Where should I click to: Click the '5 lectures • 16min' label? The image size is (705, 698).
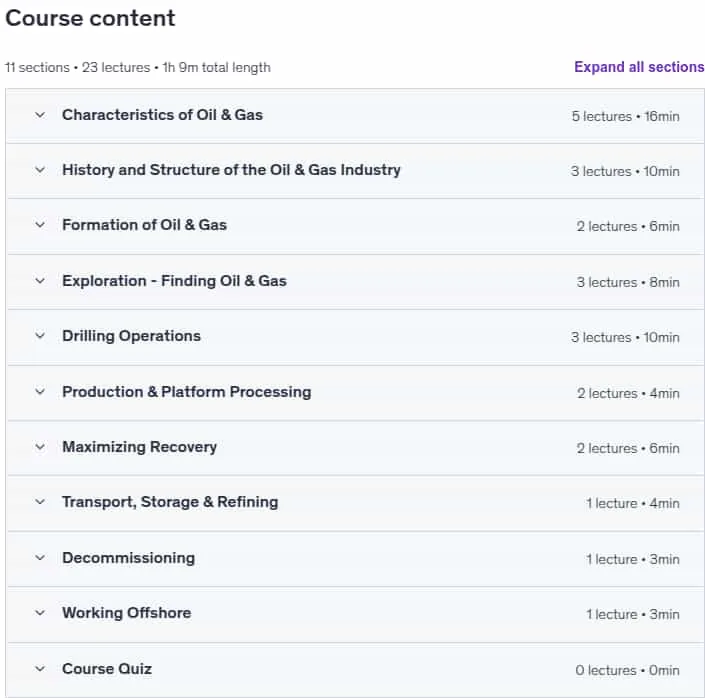625,116
